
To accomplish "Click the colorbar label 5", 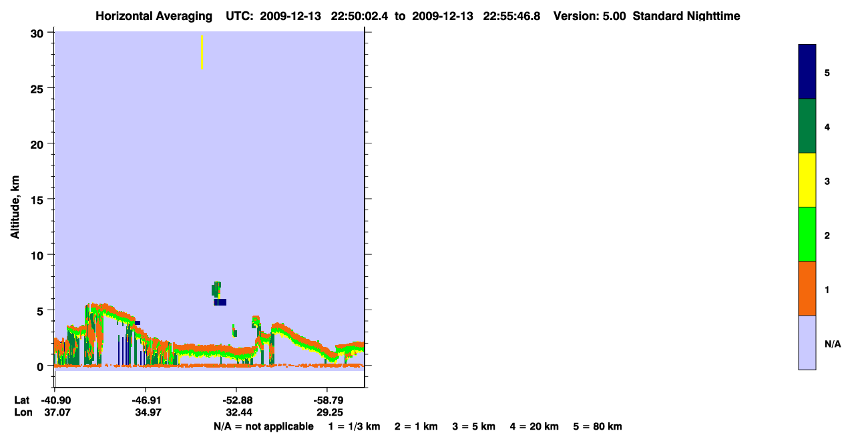I will [827, 73].
